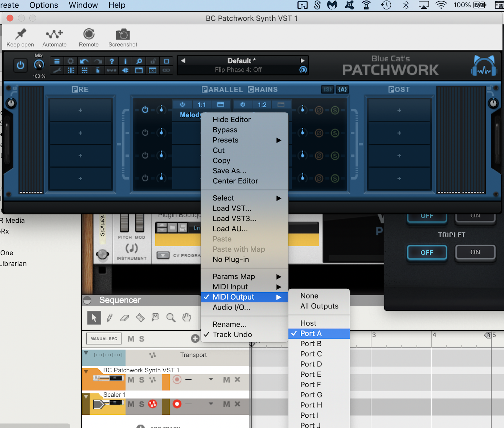
Task: Open Patchwork main menu hamburger icon
Action: [57, 61]
